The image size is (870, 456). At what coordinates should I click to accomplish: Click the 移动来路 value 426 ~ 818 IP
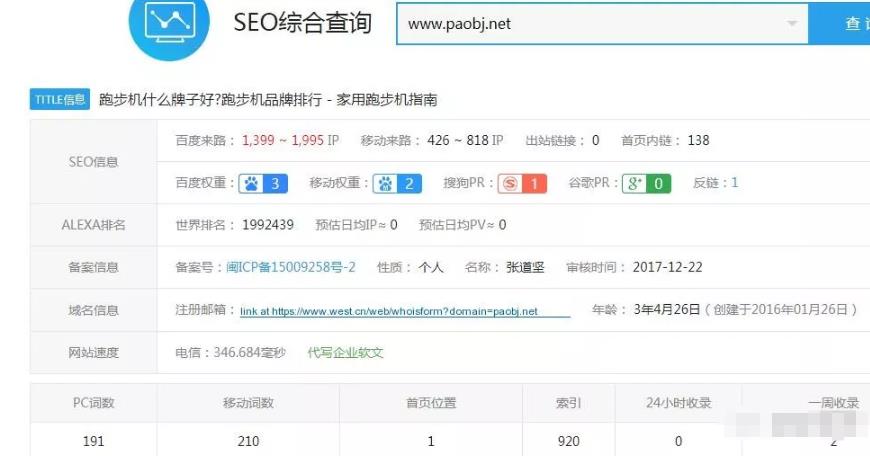465,140
